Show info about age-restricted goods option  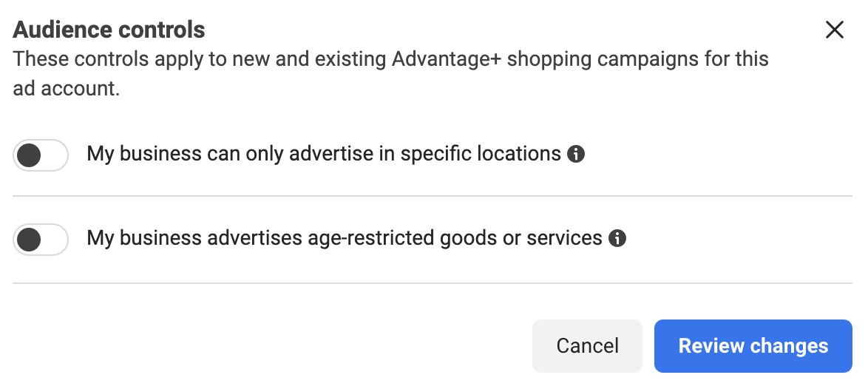click(x=617, y=238)
